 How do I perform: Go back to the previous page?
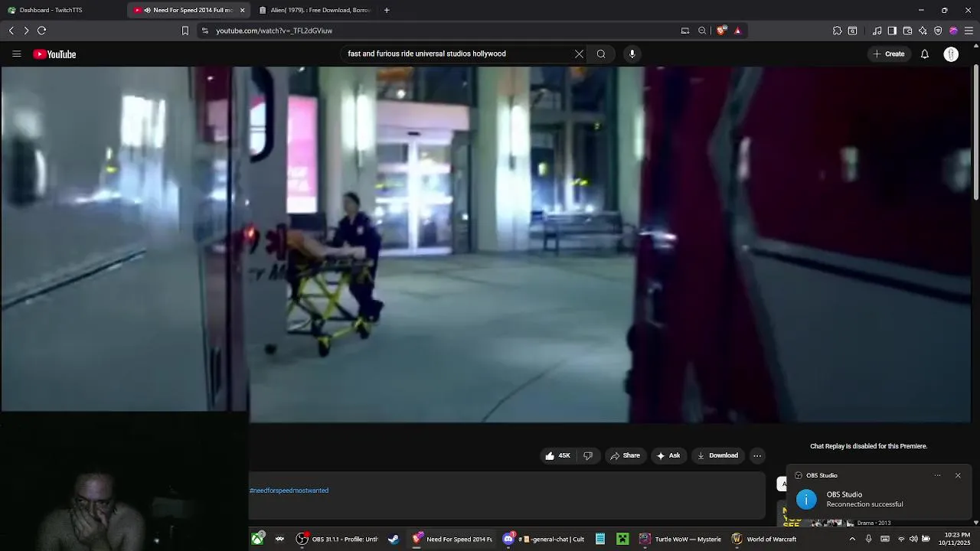pos(11,31)
